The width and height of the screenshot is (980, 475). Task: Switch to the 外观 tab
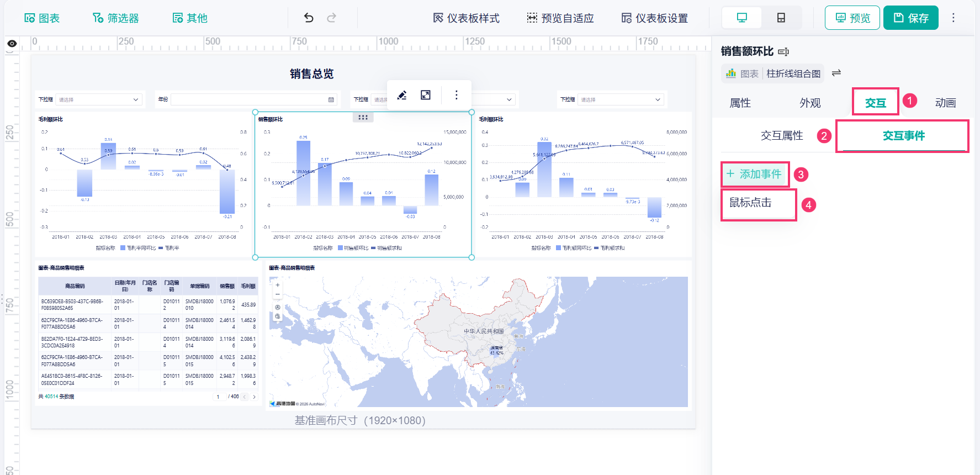coord(810,103)
